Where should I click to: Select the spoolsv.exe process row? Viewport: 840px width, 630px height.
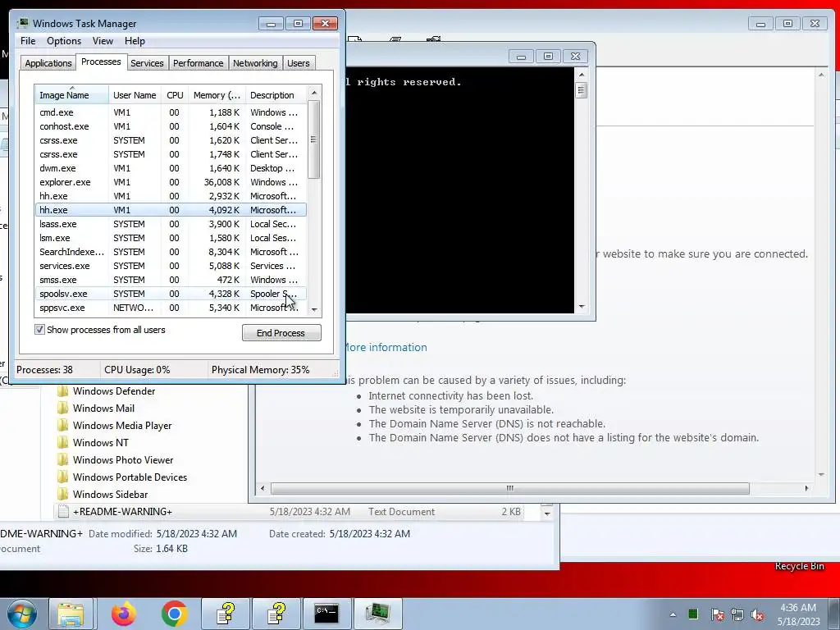171,294
